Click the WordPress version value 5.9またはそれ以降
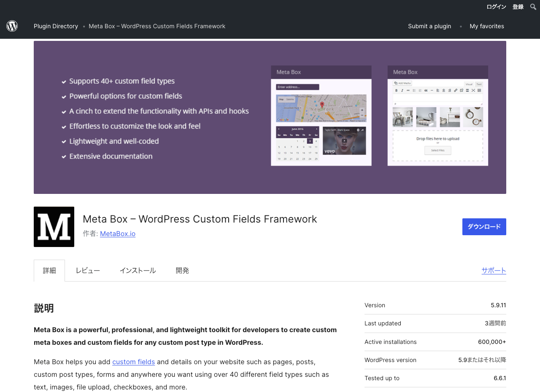This screenshot has width=540, height=392. [482, 360]
